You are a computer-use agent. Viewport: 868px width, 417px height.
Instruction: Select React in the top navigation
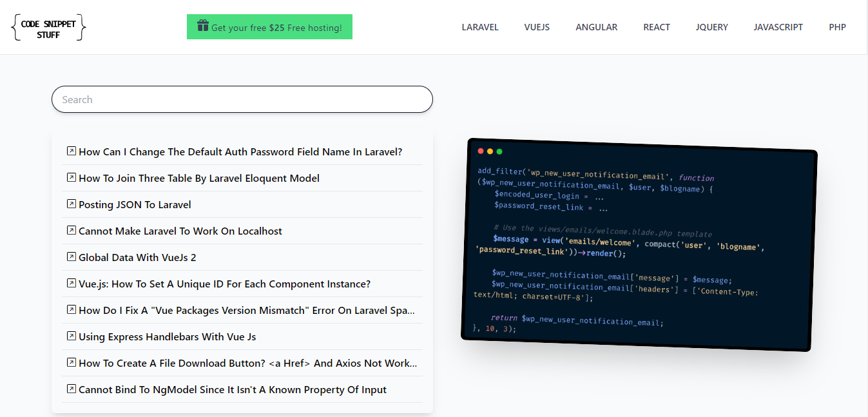pyautogui.click(x=657, y=27)
